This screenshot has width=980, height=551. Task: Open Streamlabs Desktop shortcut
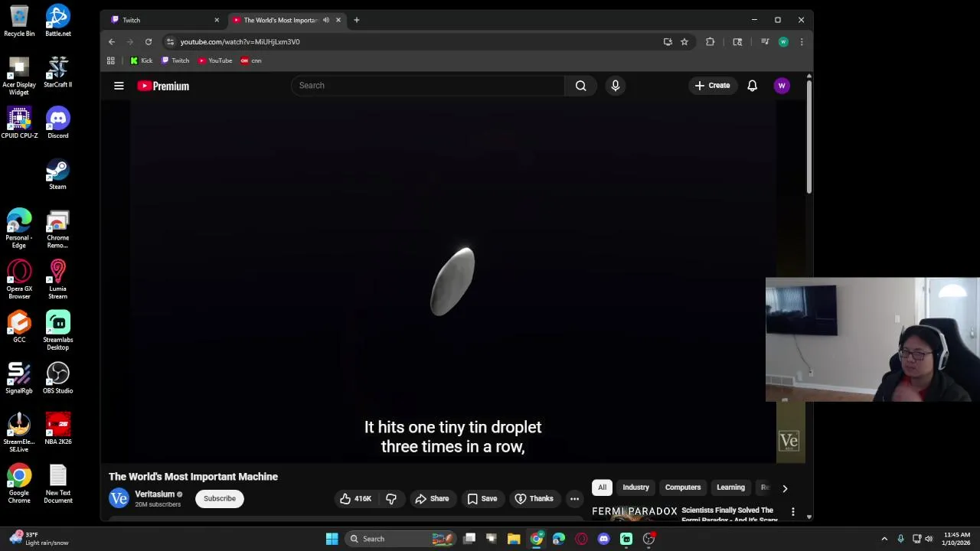click(57, 331)
